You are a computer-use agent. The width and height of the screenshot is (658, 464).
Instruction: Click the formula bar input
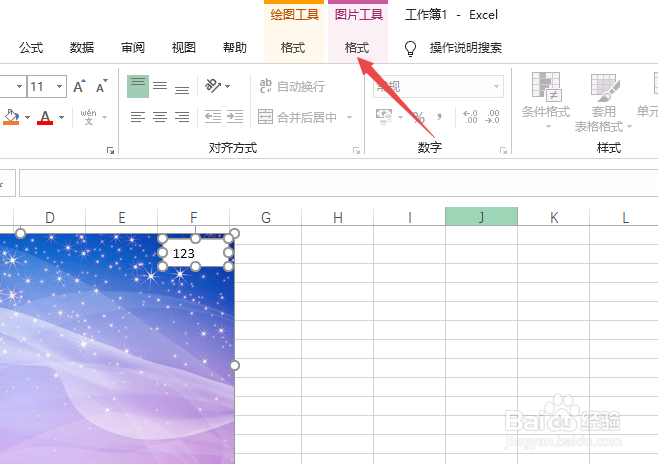coord(338,183)
